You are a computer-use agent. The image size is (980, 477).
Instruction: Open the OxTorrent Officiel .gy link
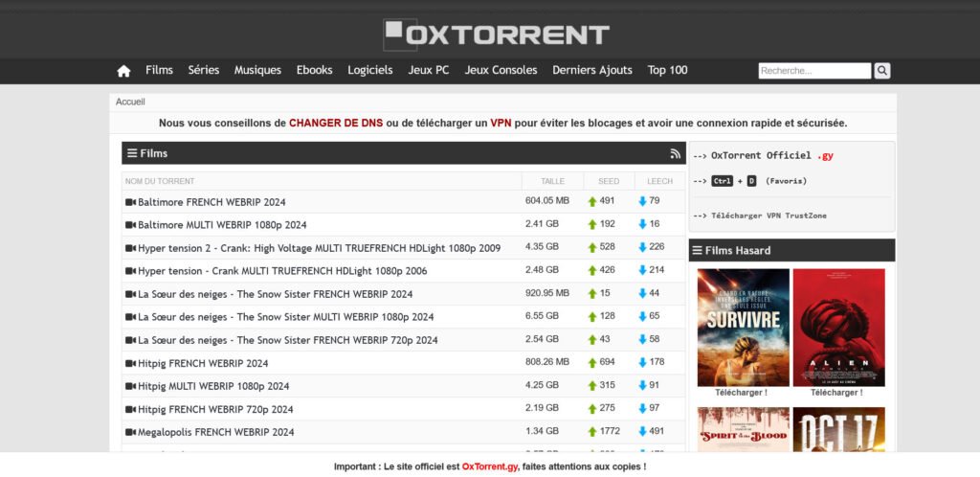click(x=772, y=156)
